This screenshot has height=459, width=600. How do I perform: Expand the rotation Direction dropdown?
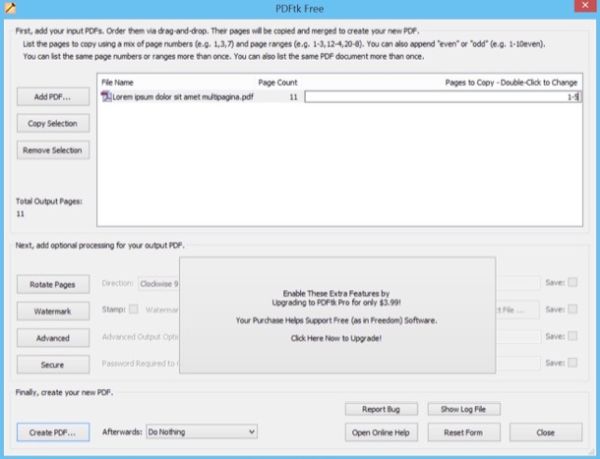coord(158,284)
